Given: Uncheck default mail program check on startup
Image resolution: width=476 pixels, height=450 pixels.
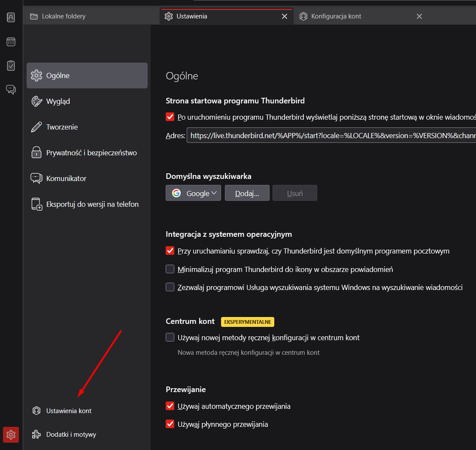Looking at the screenshot, I should click(170, 251).
